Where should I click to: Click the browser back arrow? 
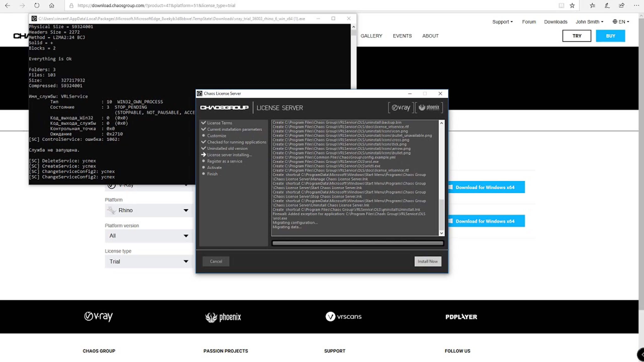coord(8,5)
